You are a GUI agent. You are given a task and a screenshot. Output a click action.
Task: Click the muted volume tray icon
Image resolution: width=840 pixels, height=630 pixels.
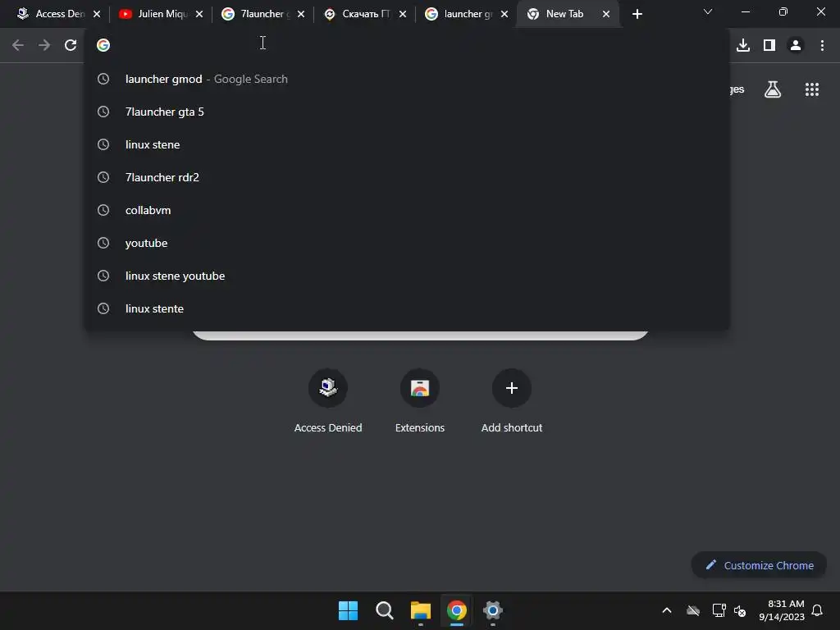click(x=740, y=610)
